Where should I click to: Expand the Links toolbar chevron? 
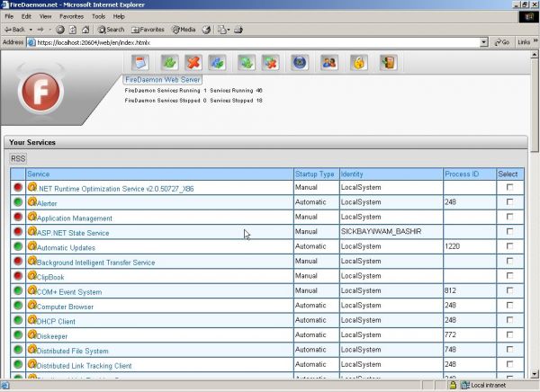535,41
